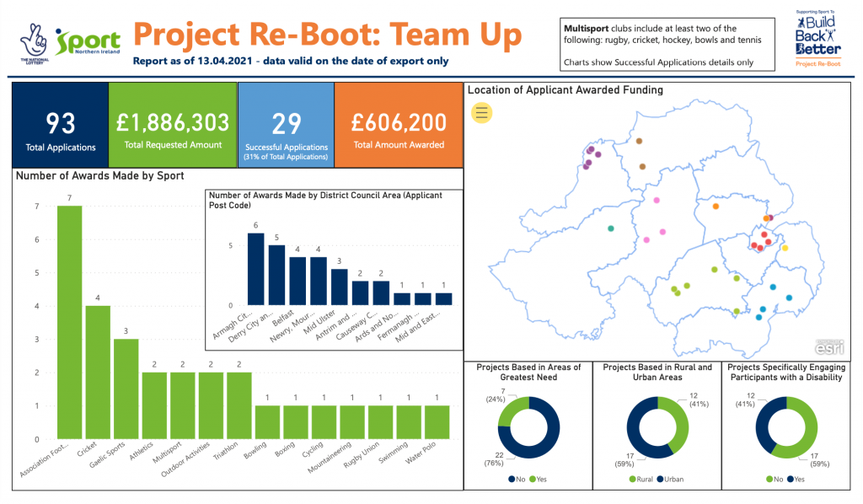
Task: Click the Boxing bar in sport chart
Action: tap(296, 422)
